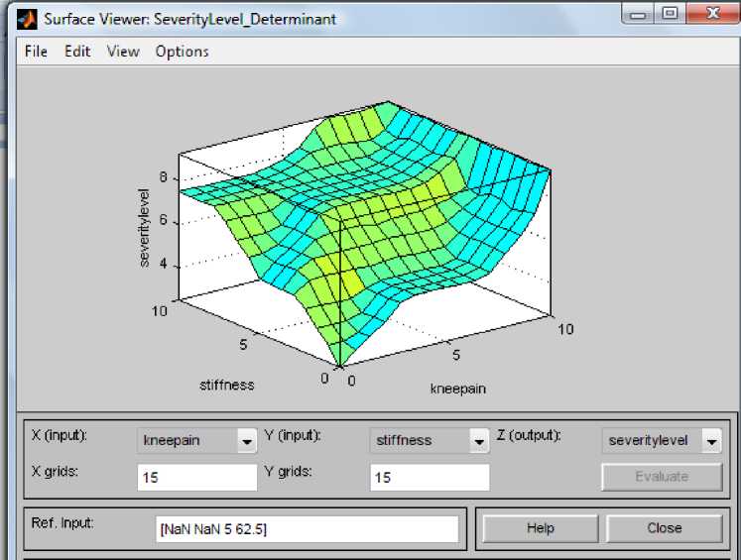This screenshot has height=560, width=741.
Task: Open the Options menu
Action: pyautogui.click(x=182, y=52)
